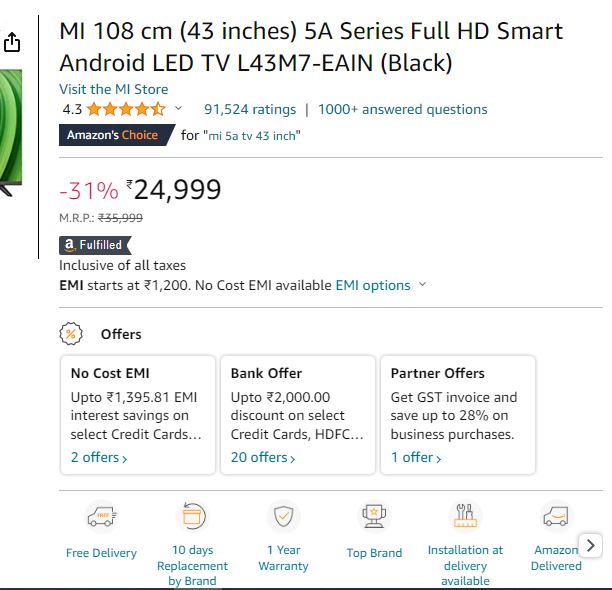Screen dimensions: 612x590
Task: Expand the EMI options dropdown
Action: coord(422,284)
